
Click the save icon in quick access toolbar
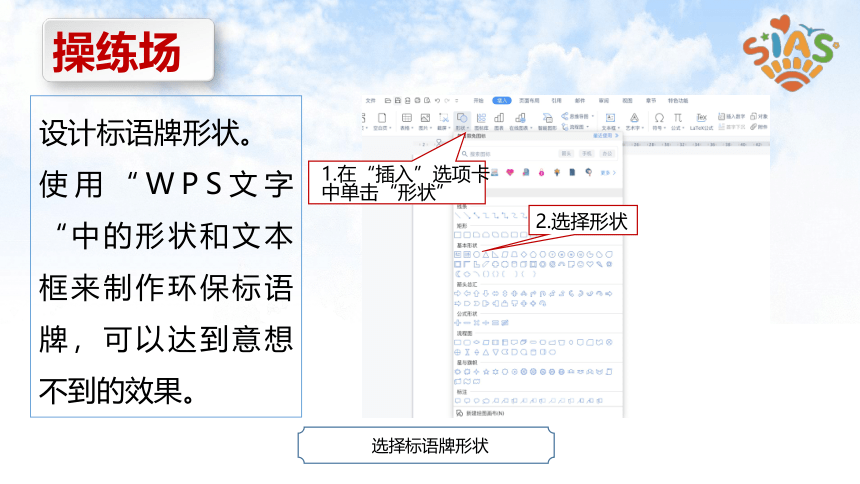coord(398,100)
